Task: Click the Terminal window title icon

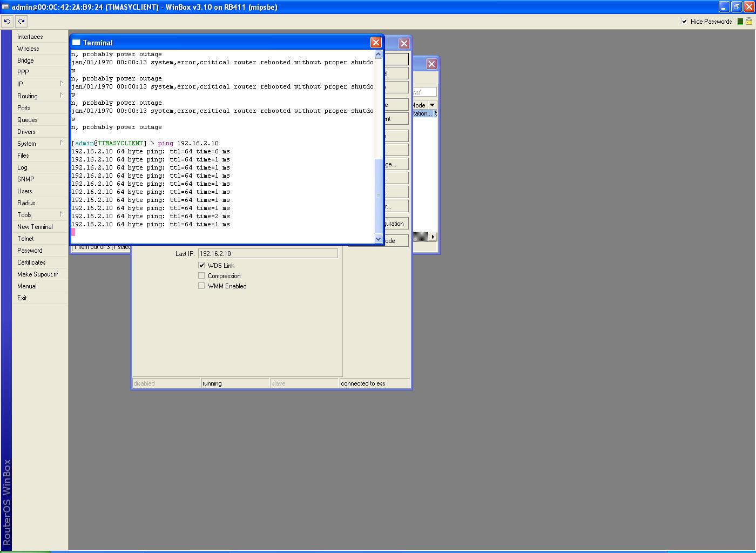Action: [76, 42]
